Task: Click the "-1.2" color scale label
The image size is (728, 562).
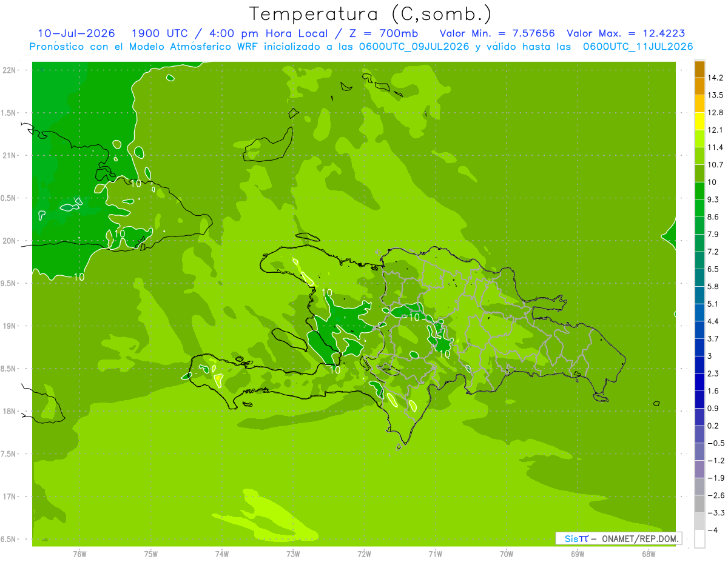Action: tap(715, 461)
